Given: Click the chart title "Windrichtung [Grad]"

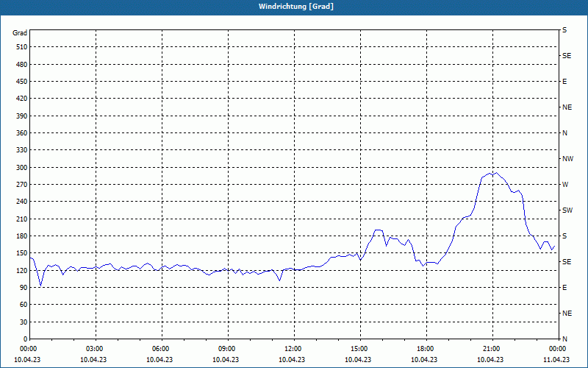Looking at the screenshot, I should (296, 7).
